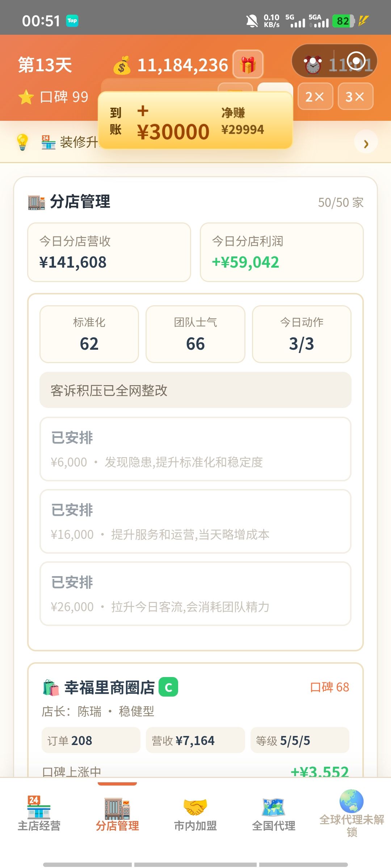Toggle the floating record circle button

[x=356, y=60]
